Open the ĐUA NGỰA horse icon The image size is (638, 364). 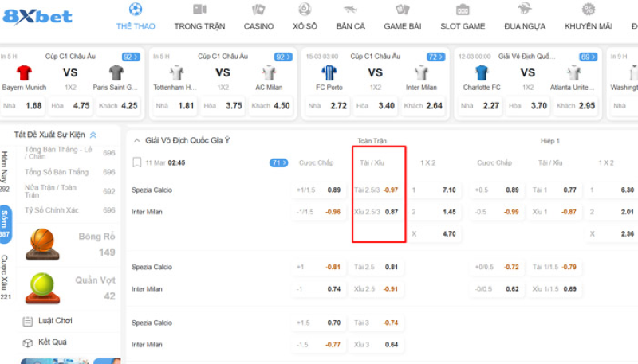pyautogui.click(x=525, y=9)
